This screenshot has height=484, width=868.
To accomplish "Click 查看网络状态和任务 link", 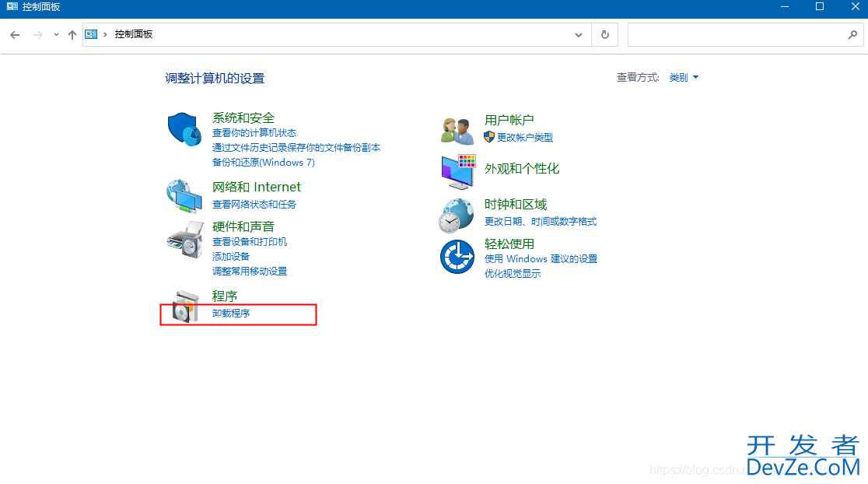I will point(254,205).
